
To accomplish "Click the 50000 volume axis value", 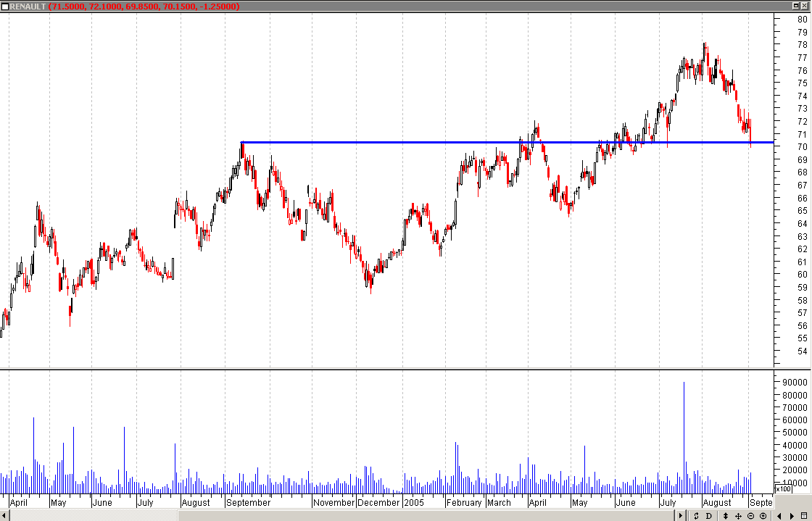I will (795, 433).
